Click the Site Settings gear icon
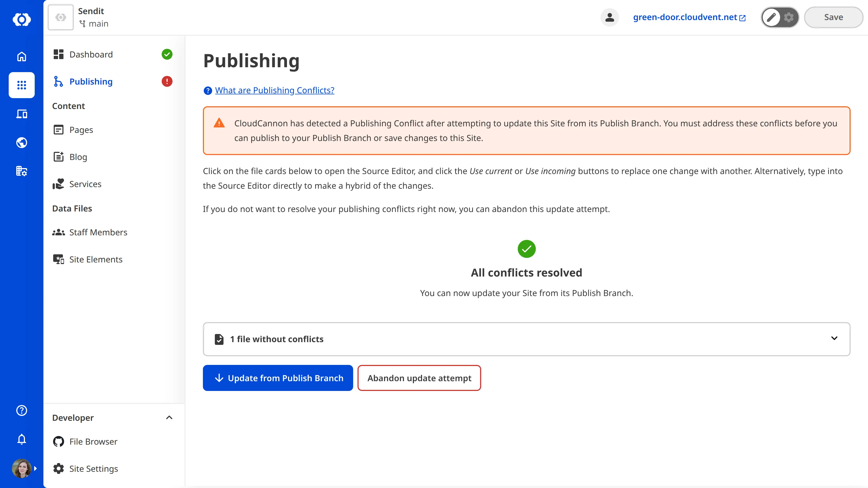This screenshot has height=488, width=868. [58, 468]
